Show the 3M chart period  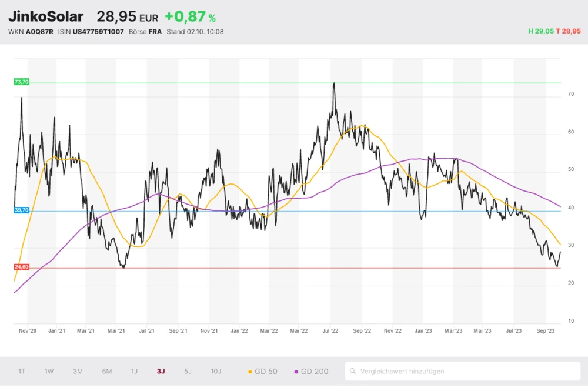(78, 371)
